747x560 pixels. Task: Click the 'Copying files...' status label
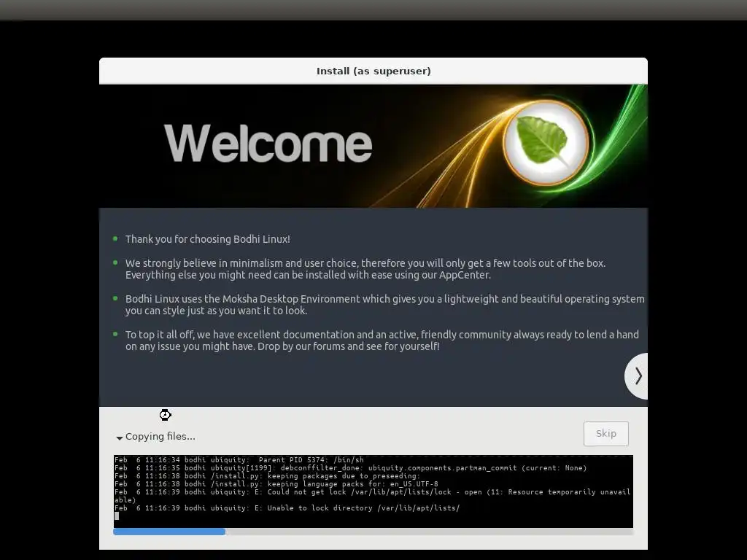pos(160,436)
